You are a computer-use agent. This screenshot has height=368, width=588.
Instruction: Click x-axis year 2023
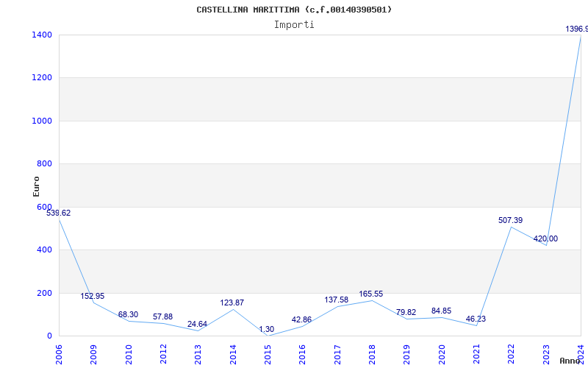[x=546, y=355]
